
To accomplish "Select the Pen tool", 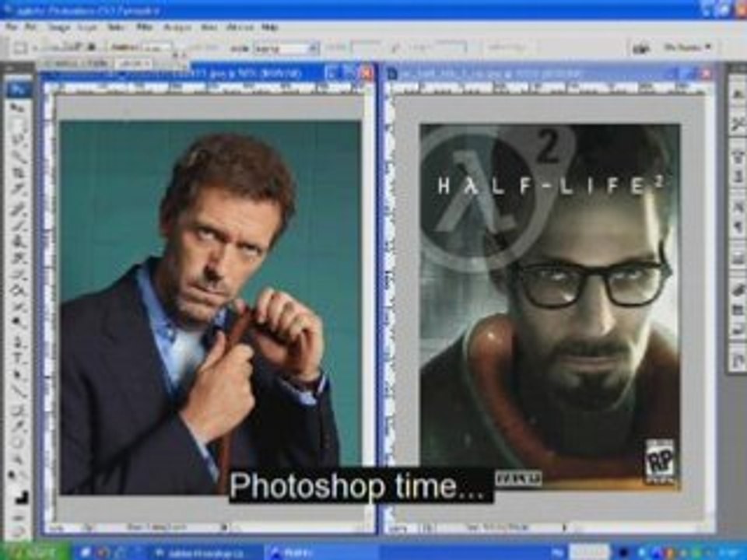I will [18, 342].
